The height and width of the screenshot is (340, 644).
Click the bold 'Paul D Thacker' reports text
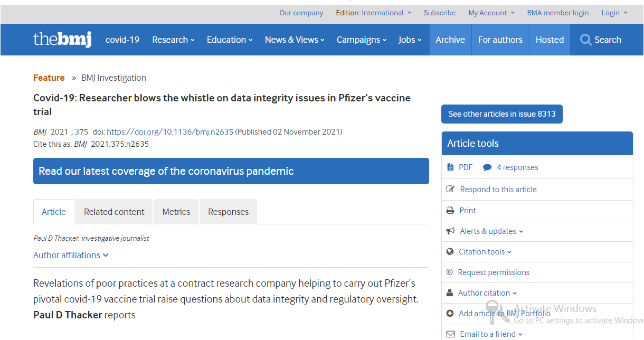(68, 315)
